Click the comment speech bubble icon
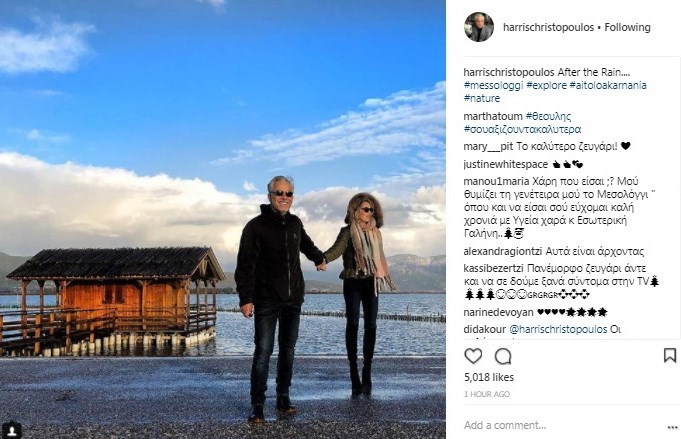Viewport: 681px width, 439px height. tap(503, 356)
